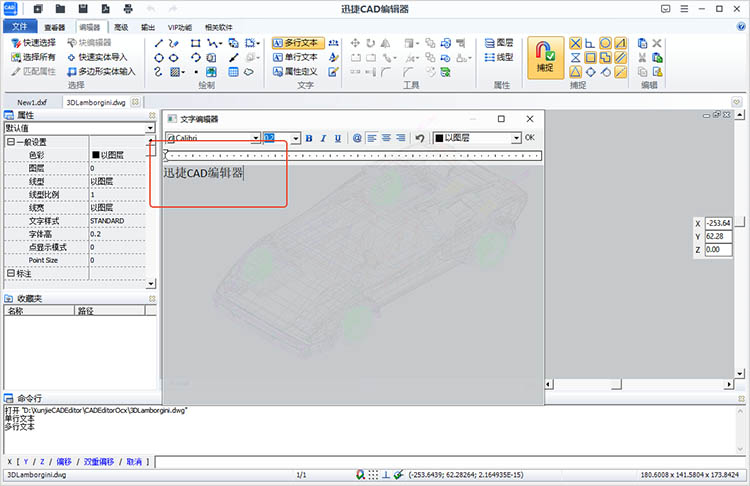Open the polyline tool dropdown arrow
The width and height of the screenshot is (750, 486).
click(x=221, y=44)
